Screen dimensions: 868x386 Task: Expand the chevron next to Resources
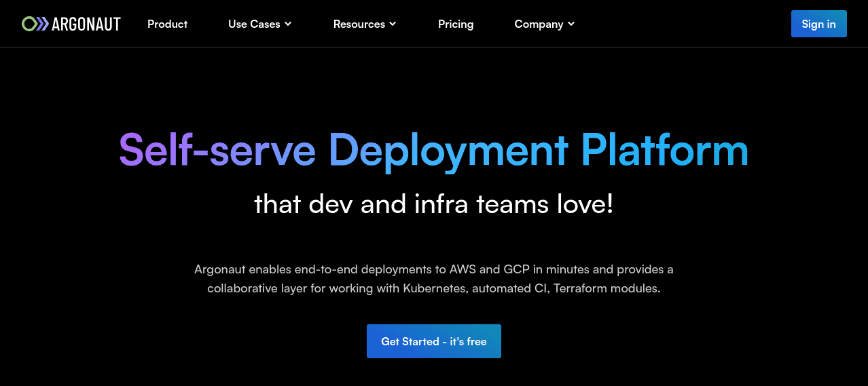tap(393, 24)
